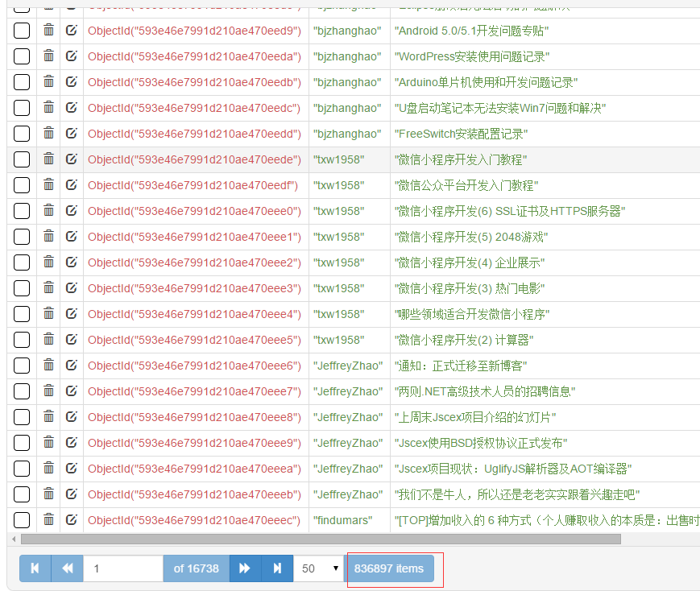Edit the row with ObjectId ending eedb
700x591 pixels.
click(x=72, y=81)
